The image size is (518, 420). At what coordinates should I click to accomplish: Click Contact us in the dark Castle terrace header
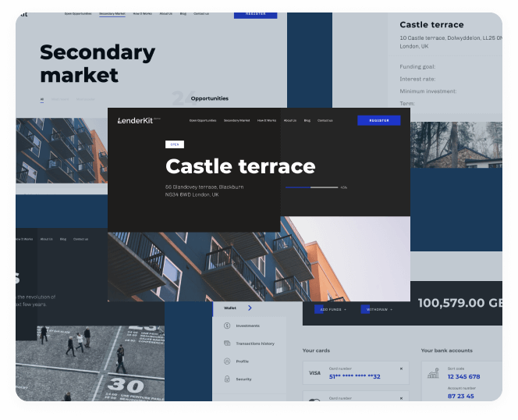click(325, 120)
